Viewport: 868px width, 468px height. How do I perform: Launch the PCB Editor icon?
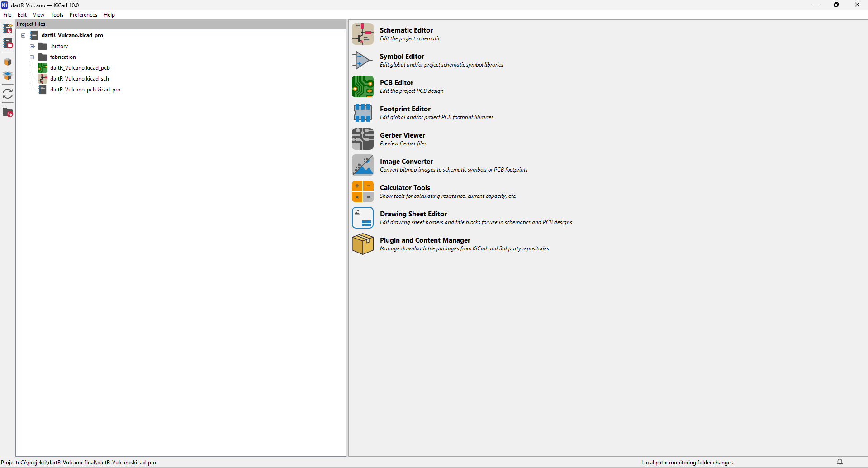tap(363, 86)
